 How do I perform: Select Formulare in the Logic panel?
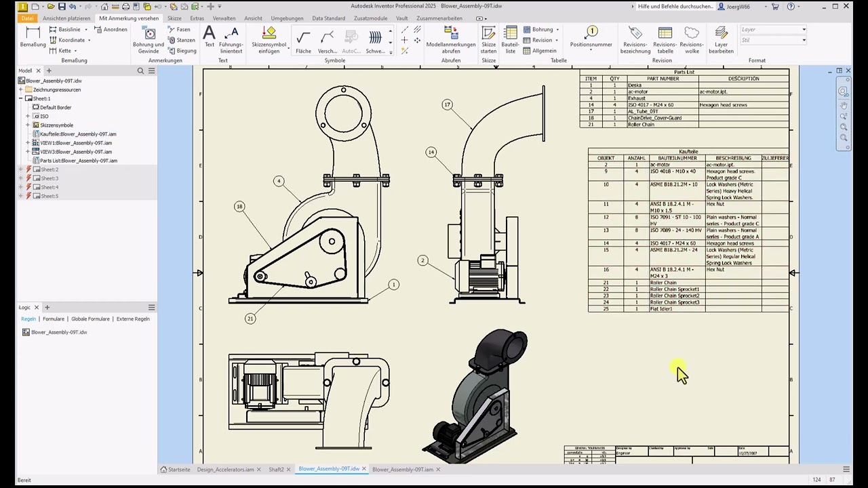(54, 319)
